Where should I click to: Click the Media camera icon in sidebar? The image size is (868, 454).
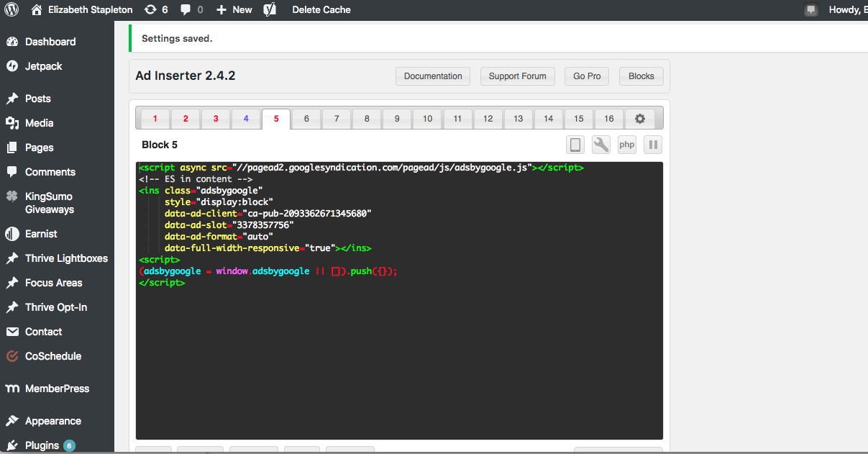[12, 123]
